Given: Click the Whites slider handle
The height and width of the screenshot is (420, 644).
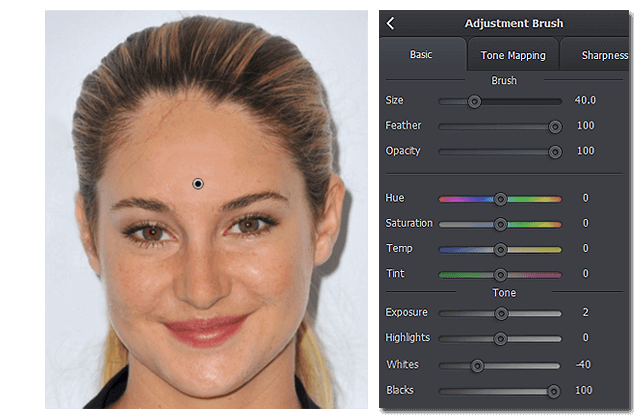Looking at the screenshot, I should pos(477,365).
